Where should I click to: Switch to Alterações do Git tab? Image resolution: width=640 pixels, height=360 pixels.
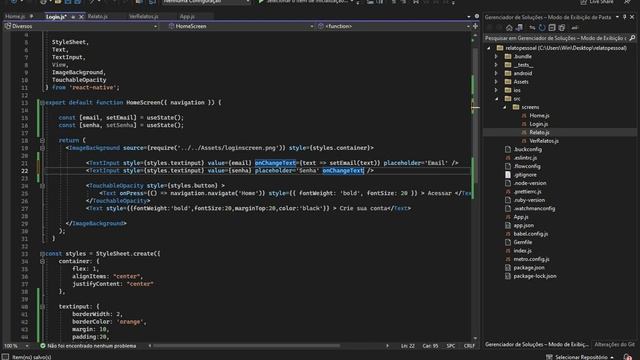[x=614, y=344]
